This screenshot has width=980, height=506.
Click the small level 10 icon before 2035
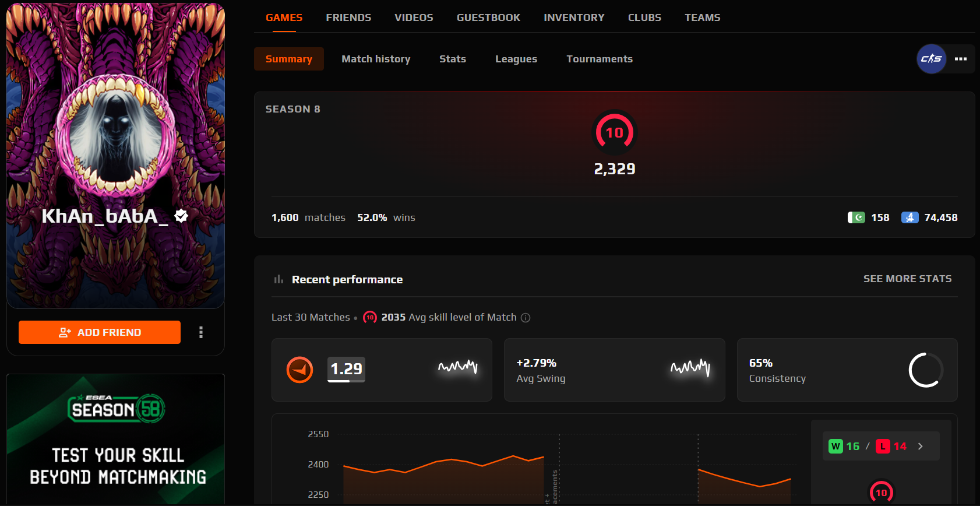coord(370,317)
